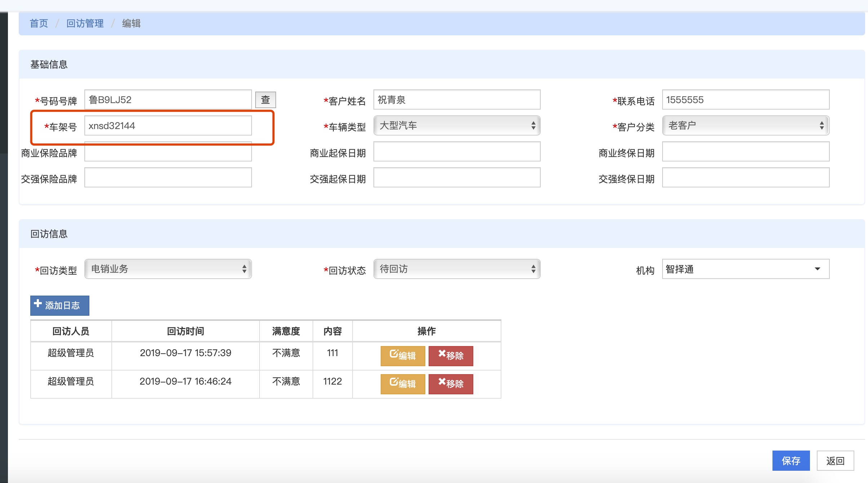Click the 查 lookup button beside plate number

[265, 100]
